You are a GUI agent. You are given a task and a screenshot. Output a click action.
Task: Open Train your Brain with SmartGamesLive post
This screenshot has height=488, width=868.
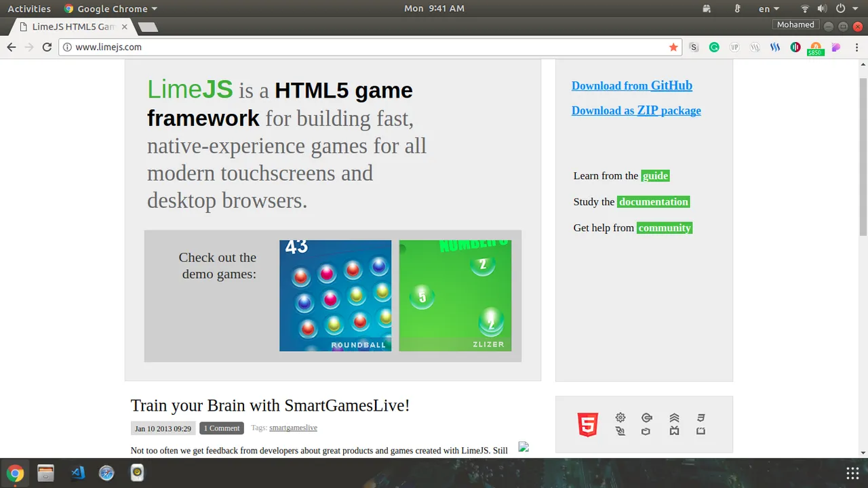point(270,405)
